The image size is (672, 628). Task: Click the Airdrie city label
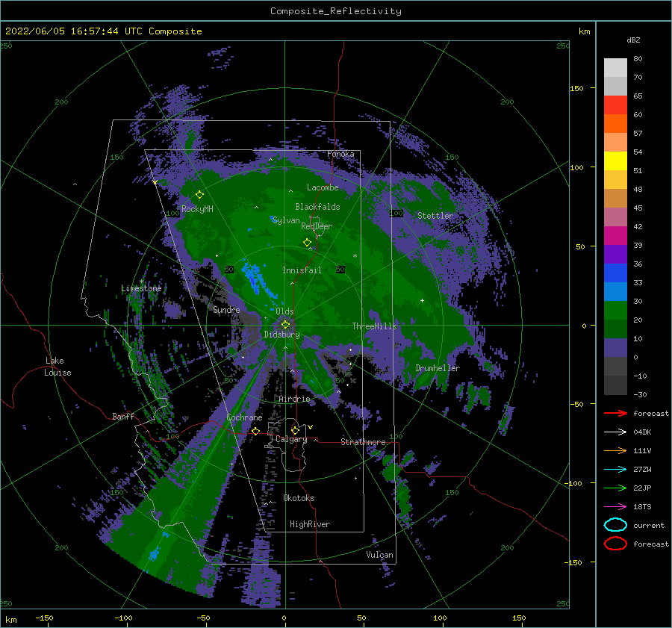coord(294,399)
